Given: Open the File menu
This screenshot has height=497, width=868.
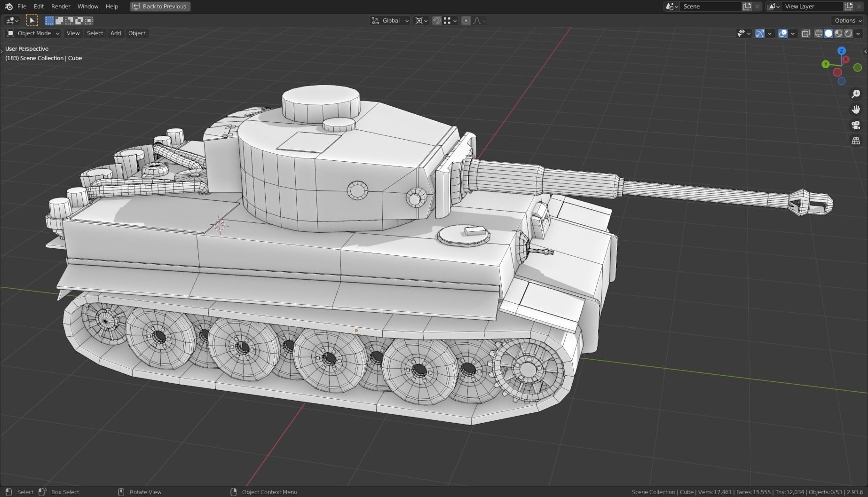Looking at the screenshot, I should coord(22,6).
